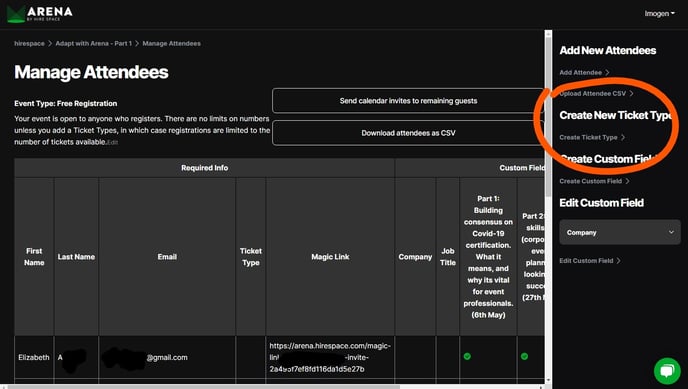Image resolution: width=688 pixels, height=389 pixels.
Task: Click the small Edit link after event description
Action: [113, 143]
